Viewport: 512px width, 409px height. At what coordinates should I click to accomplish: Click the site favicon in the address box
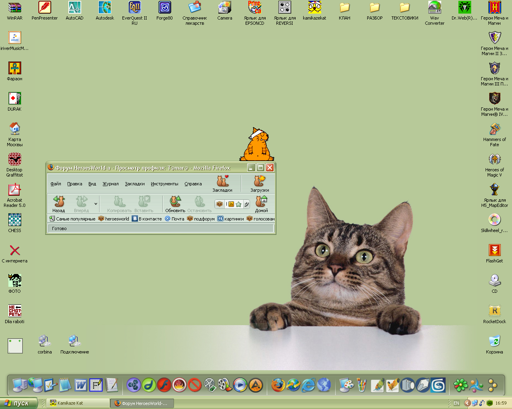pyautogui.click(x=219, y=204)
